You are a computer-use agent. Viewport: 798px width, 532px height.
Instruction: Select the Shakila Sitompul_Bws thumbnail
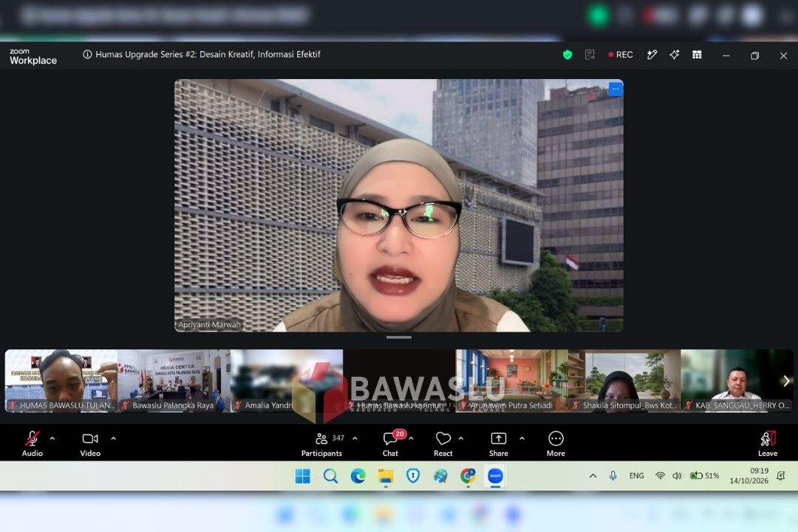click(x=624, y=381)
